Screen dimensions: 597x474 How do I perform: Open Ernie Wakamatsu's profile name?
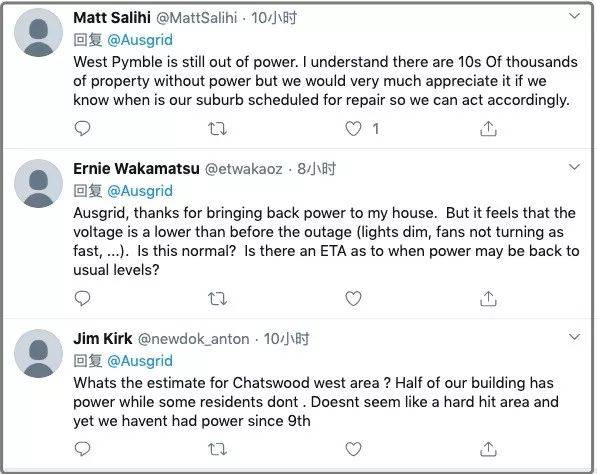click(136, 168)
